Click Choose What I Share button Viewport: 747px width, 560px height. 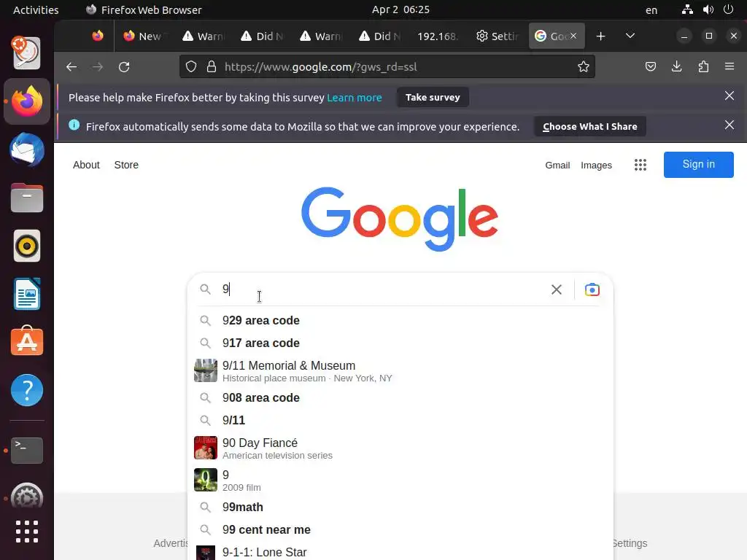(x=589, y=126)
